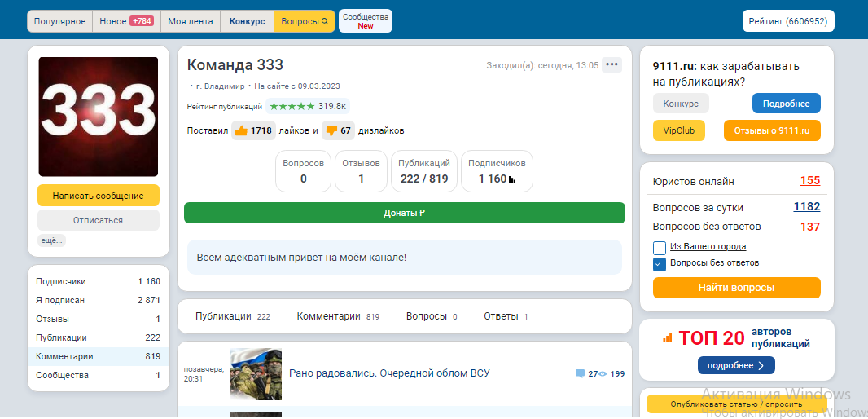Open Публикации 222 in left list

tap(99, 338)
